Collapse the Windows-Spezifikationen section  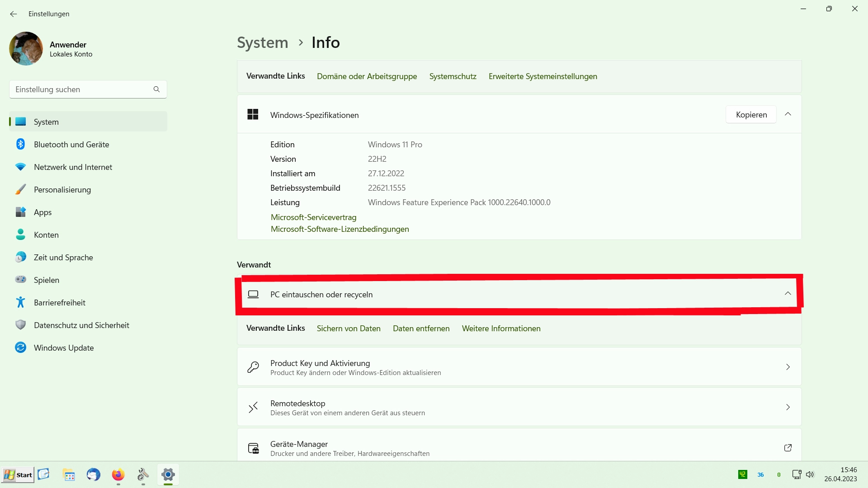pyautogui.click(x=788, y=114)
